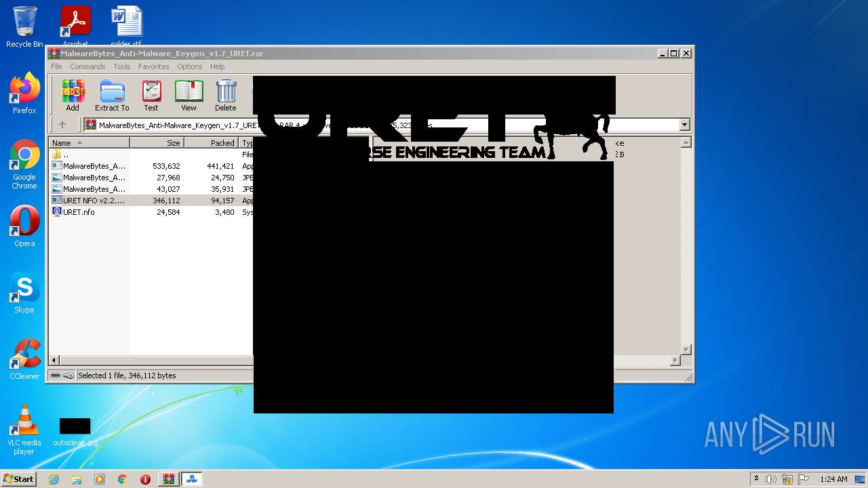Sort files by Size column
This screenshot has height=488, width=868.
pyautogui.click(x=157, y=142)
